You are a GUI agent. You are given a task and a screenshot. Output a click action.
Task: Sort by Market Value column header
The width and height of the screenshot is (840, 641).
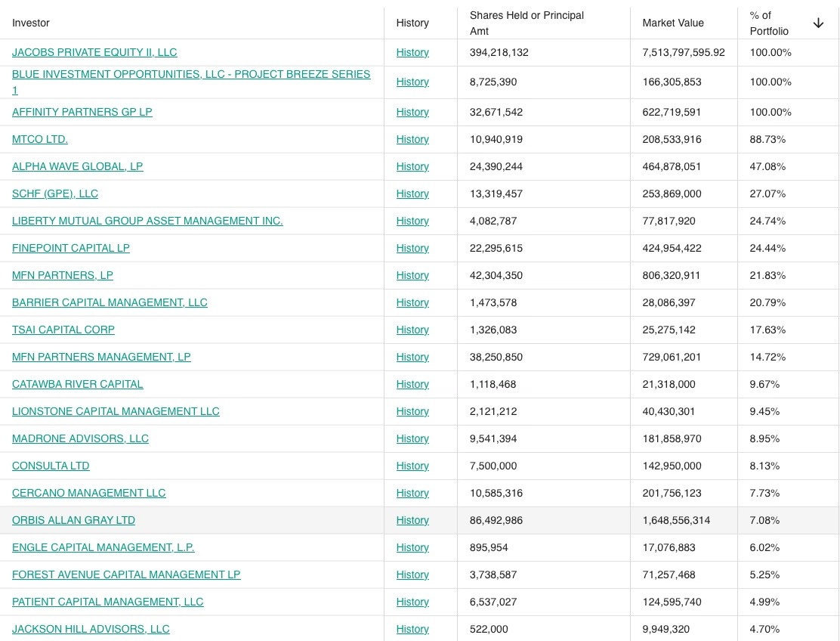click(673, 23)
